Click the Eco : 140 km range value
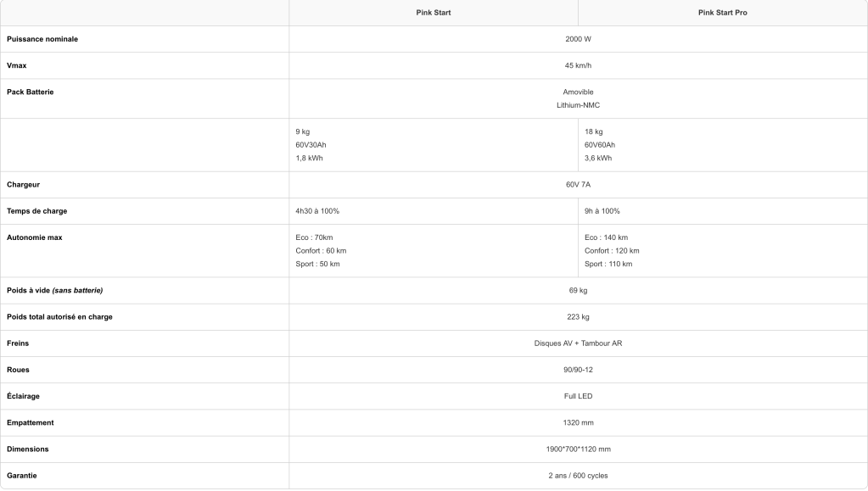The width and height of the screenshot is (868, 491). (607, 237)
